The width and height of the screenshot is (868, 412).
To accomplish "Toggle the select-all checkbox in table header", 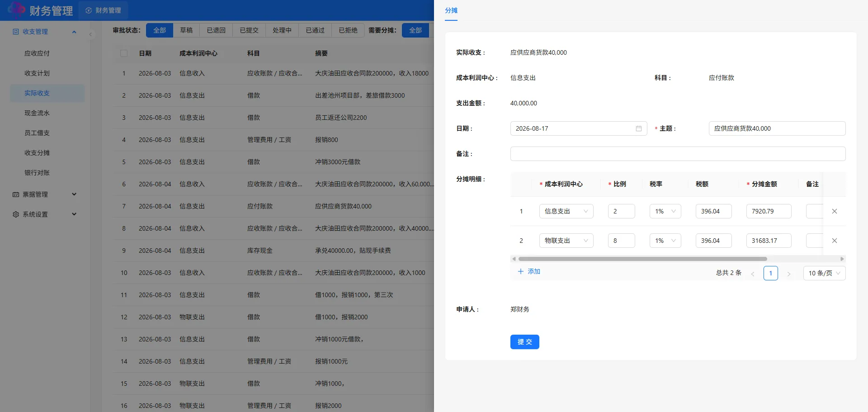I will coord(123,53).
